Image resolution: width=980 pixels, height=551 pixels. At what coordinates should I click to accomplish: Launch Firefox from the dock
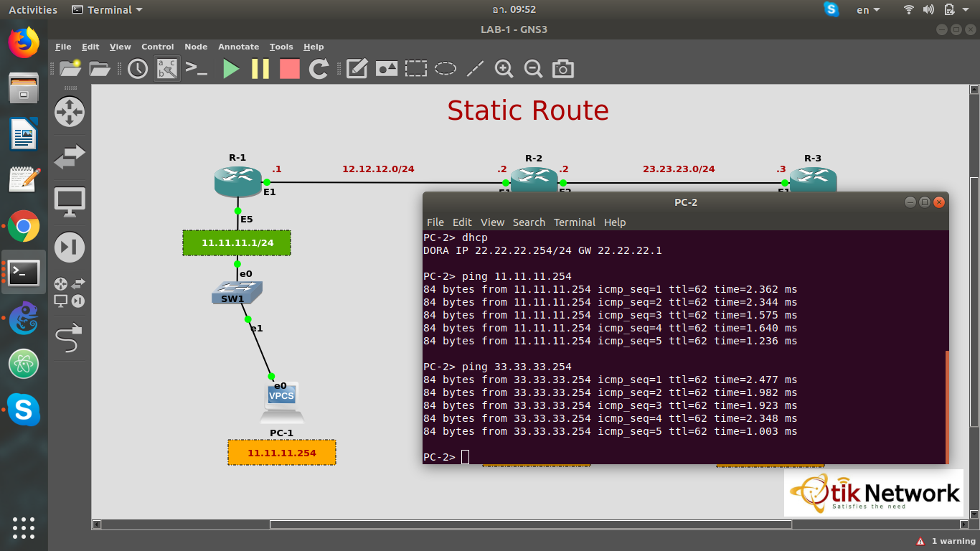tap(24, 42)
